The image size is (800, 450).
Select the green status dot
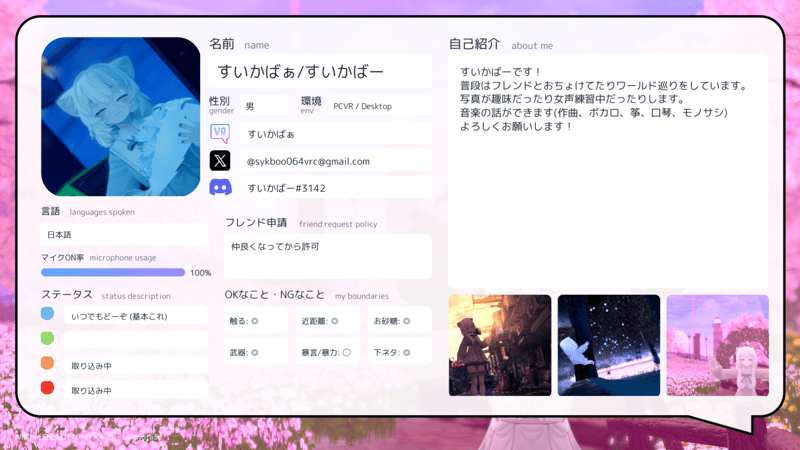(47, 338)
